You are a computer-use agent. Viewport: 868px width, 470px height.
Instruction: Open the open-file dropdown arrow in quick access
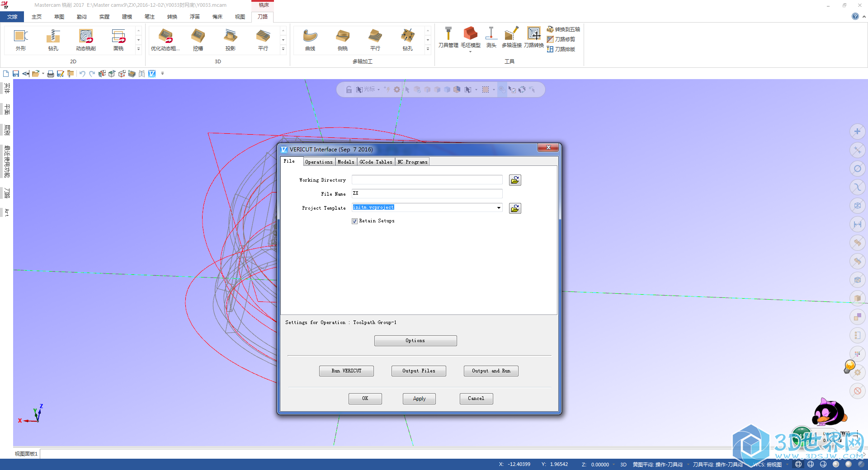[43, 74]
